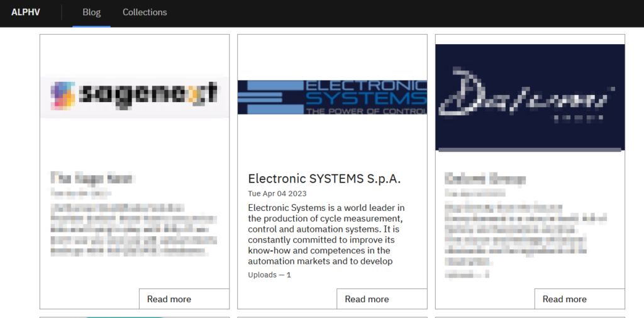644x318 pixels.
Task: Click the Electronic Systems description paragraph
Action: coord(327,234)
